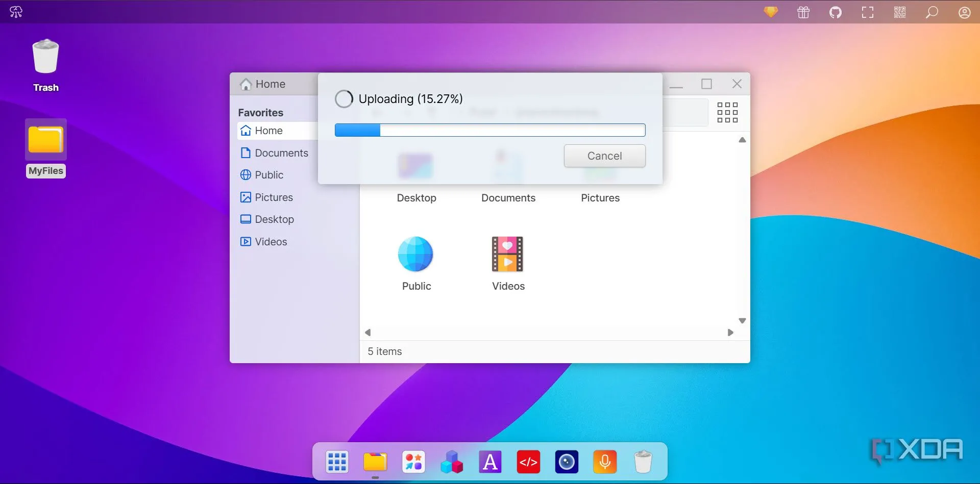Switch file view with grid icon
This screenshot has height=484, width=980.
[727, 113]
